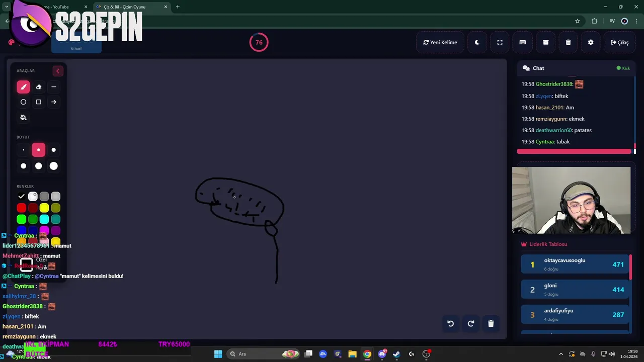Click Yeni Kelime to get new word
This screenshot has height=362, width=644.
[x=440, y=42]
